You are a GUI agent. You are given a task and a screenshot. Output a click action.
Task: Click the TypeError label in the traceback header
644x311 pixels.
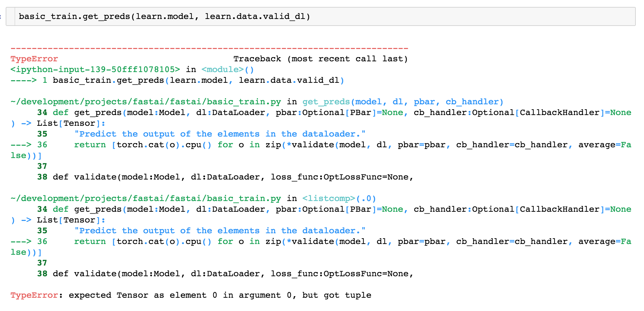click(x=34, y=58)
